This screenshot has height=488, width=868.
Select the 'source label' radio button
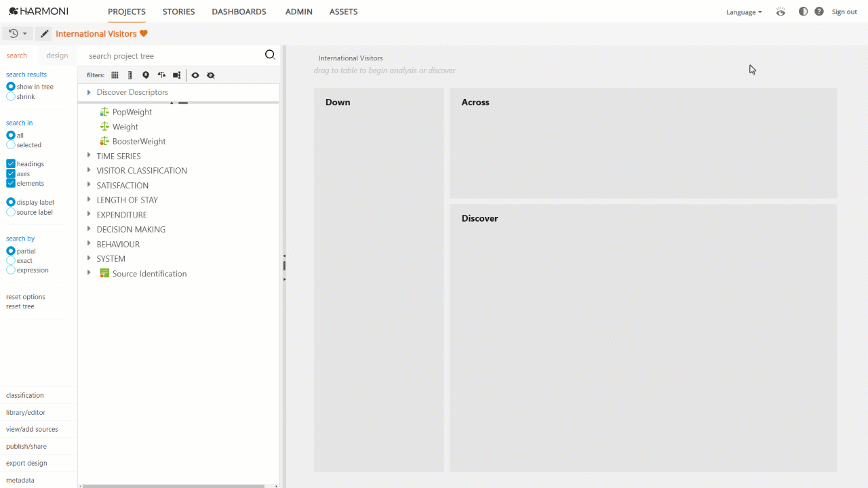pyautogui.click(x=11, y=212)
